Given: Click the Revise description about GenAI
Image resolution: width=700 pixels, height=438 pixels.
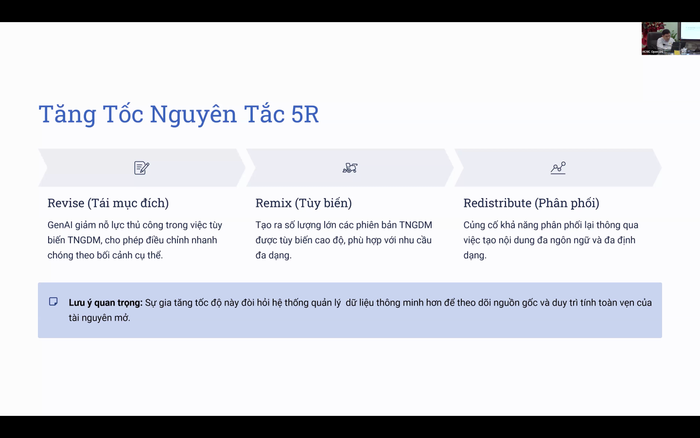Looking at the screenshot, I should coord(135,240).
